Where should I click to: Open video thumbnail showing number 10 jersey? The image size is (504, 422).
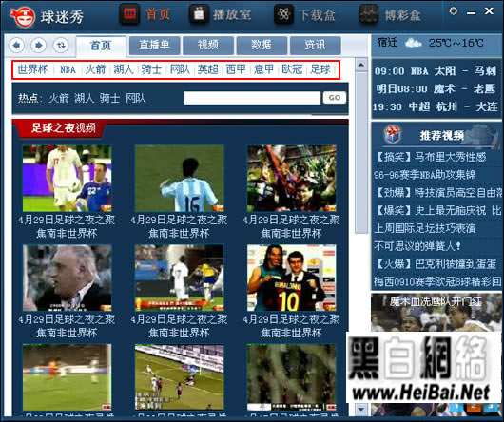[x=292, y=278]
